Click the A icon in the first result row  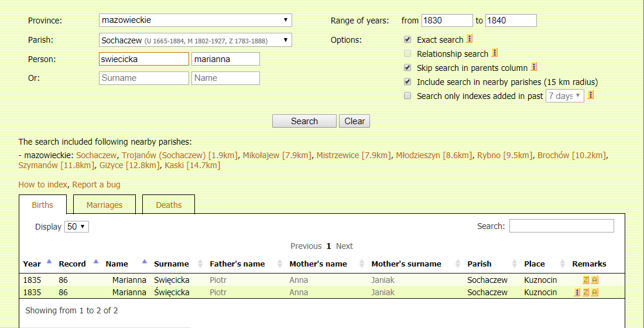pos(594,280)
